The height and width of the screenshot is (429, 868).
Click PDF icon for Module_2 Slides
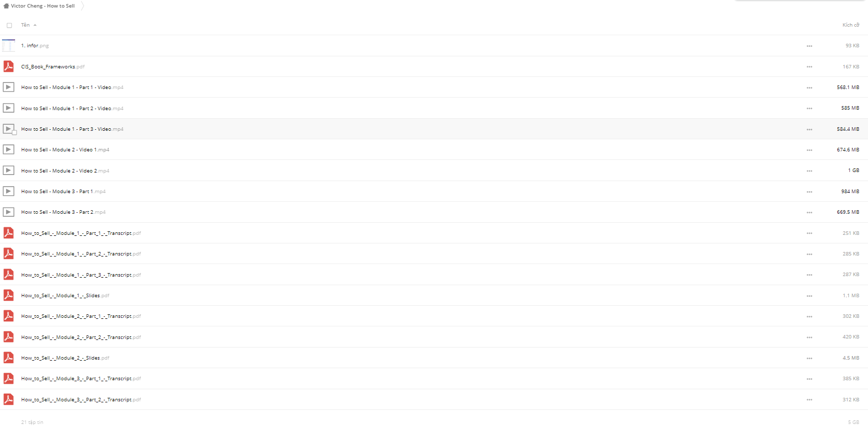[9, 358]
